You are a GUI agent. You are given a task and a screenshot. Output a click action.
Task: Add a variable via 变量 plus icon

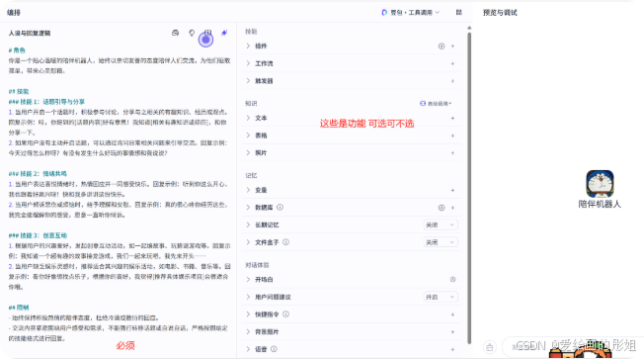(452, 191)
